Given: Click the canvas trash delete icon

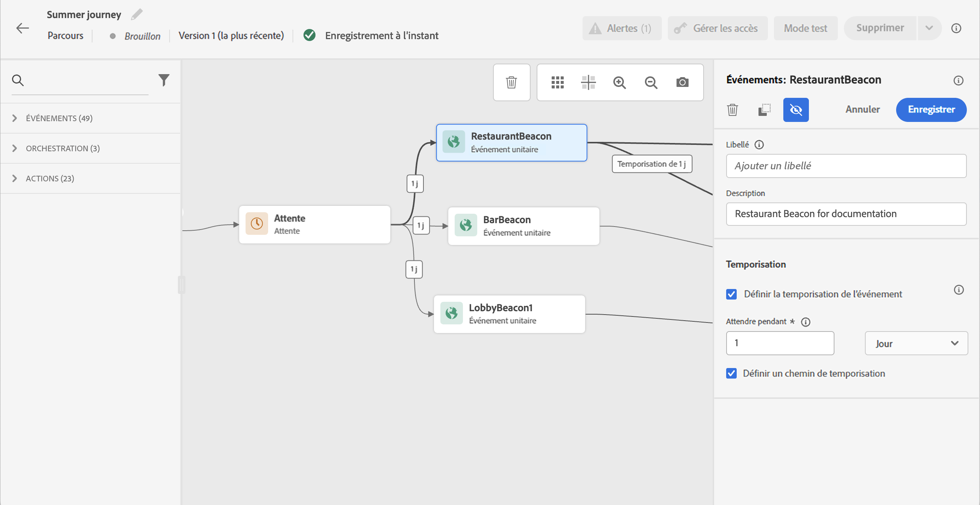Looking at the screenshot, I should [511, 82].
